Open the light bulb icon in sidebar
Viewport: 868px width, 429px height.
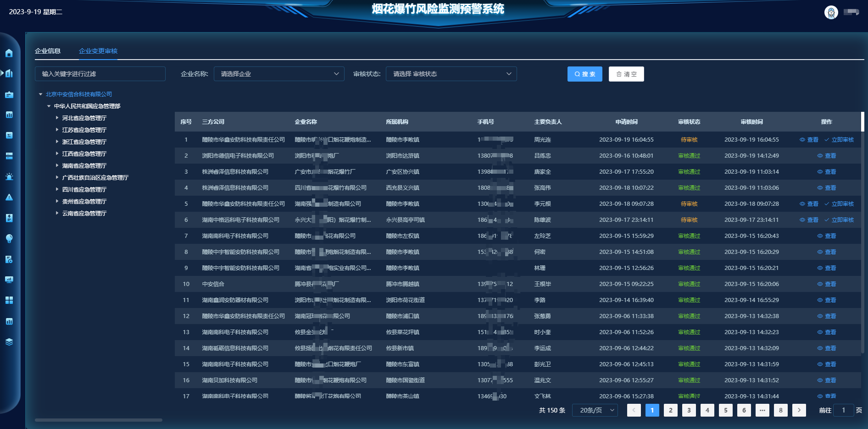(x=9, y=238)
